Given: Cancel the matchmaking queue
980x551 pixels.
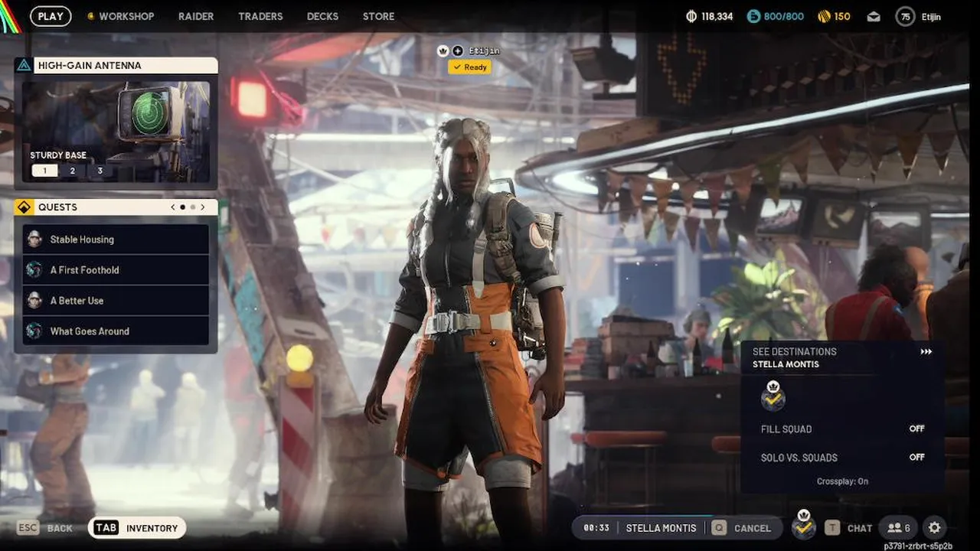Looking at the screenshot, I should pyautogui.click(x=743, y=528).
